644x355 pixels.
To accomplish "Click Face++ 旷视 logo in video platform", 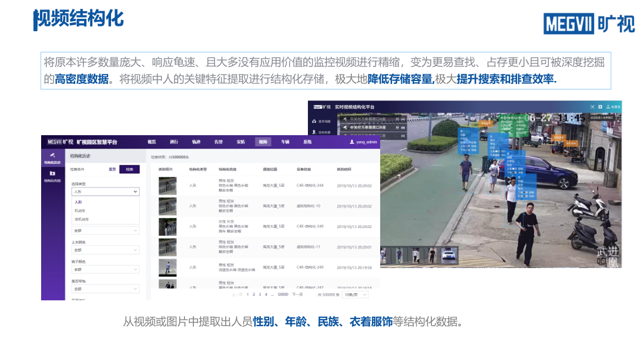I will (322, 107).
